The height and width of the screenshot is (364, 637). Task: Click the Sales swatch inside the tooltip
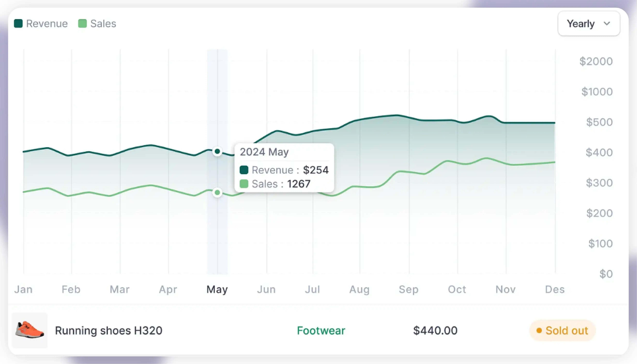point(244,184)
